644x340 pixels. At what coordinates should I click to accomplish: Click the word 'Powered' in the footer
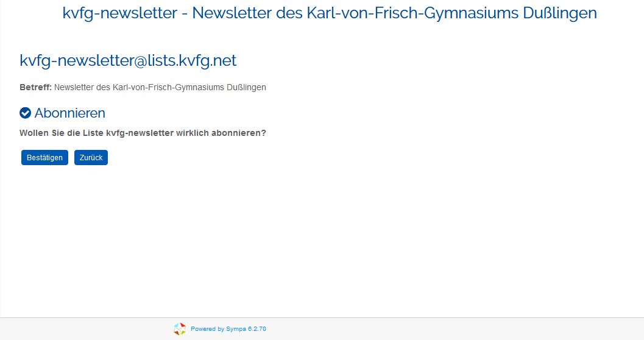point(203,329)
